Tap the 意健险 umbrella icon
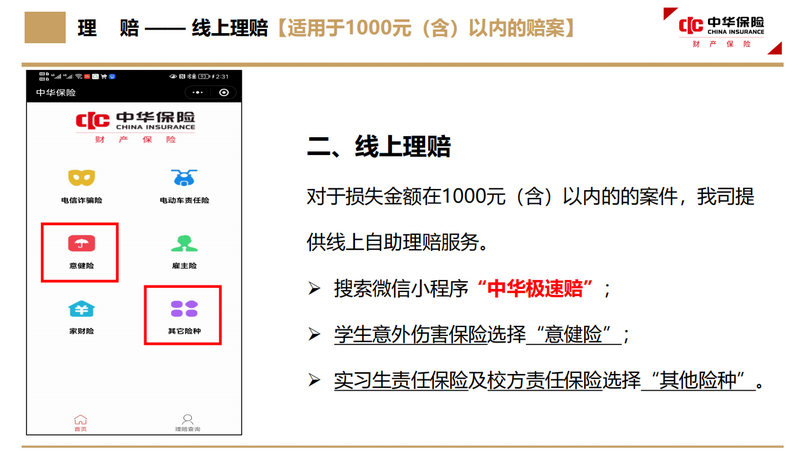800x451 pixels. tap(82, 243)
